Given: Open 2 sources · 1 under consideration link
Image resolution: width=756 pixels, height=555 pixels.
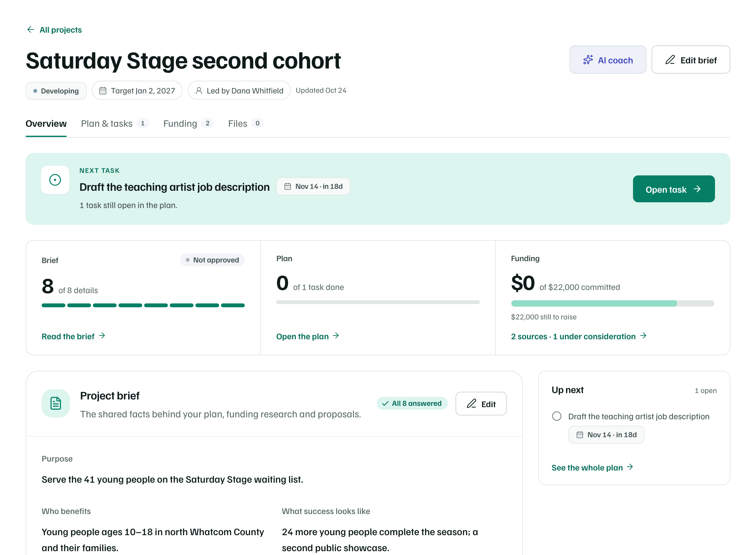Looking at the screenshot, I should tap(579, 336).
